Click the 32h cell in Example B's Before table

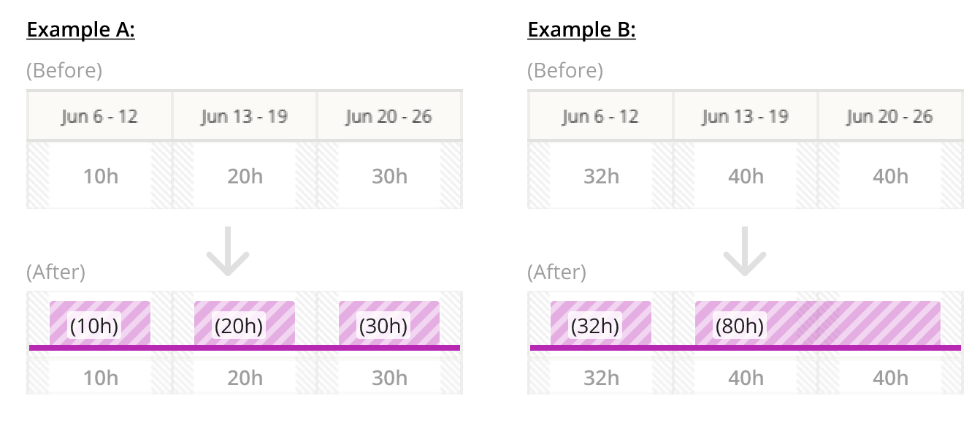click(x=600, y=176)
